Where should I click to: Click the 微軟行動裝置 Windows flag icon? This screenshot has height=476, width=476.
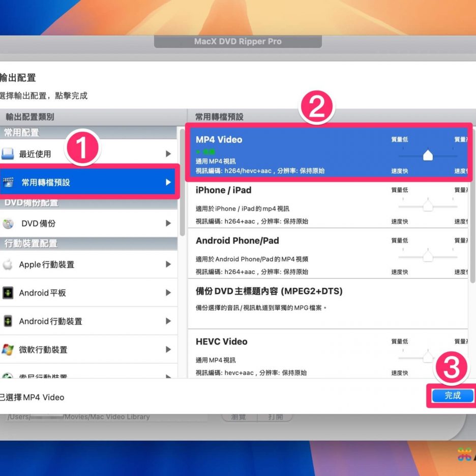click(8, 350)
